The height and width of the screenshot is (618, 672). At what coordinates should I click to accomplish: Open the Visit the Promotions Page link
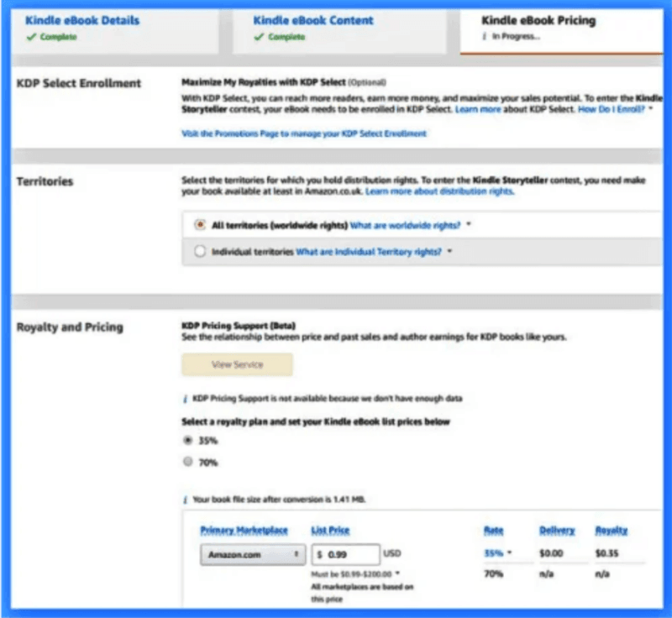click(304, 134)
